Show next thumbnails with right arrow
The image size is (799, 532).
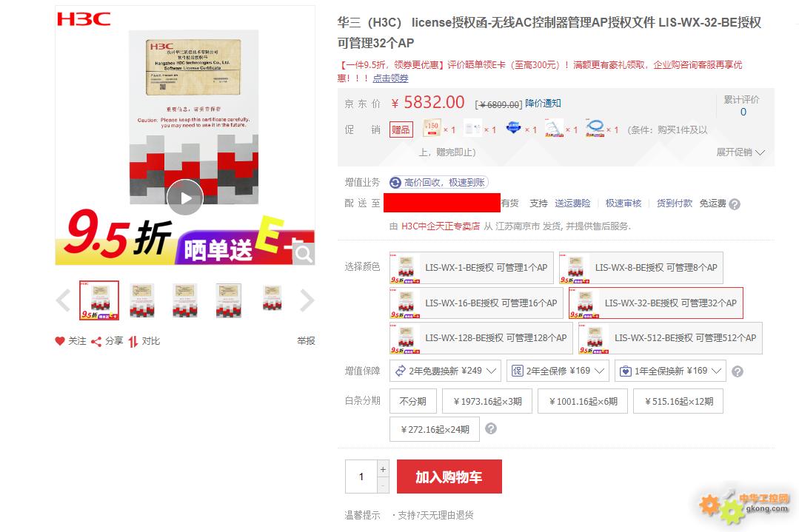(x=307, y=300)
